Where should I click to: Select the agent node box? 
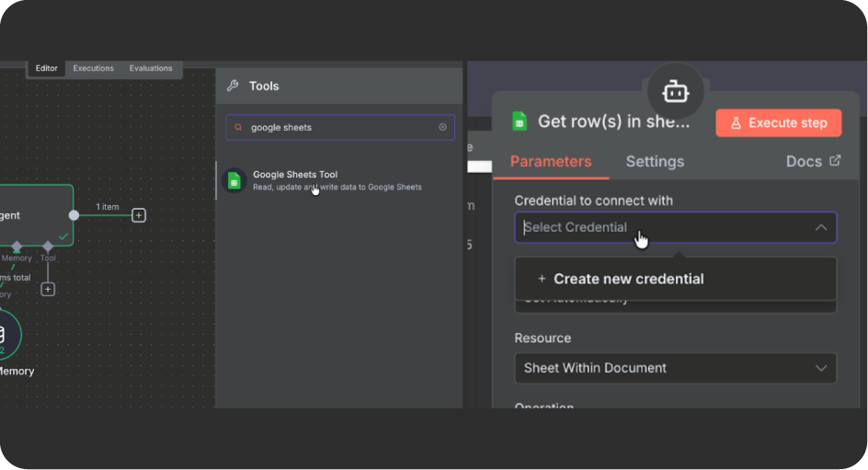[x=36, y=215]
